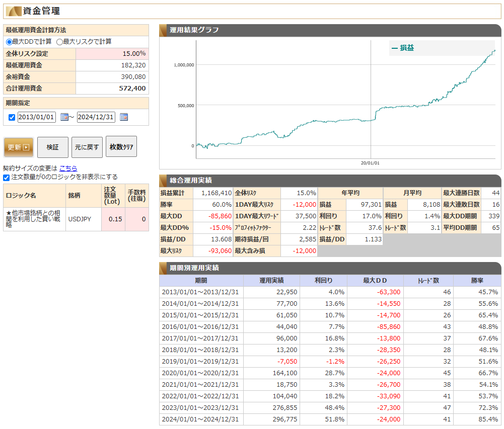
Task: Click the 1DAY最大リワード value 37,500
Action: point(306,216)
